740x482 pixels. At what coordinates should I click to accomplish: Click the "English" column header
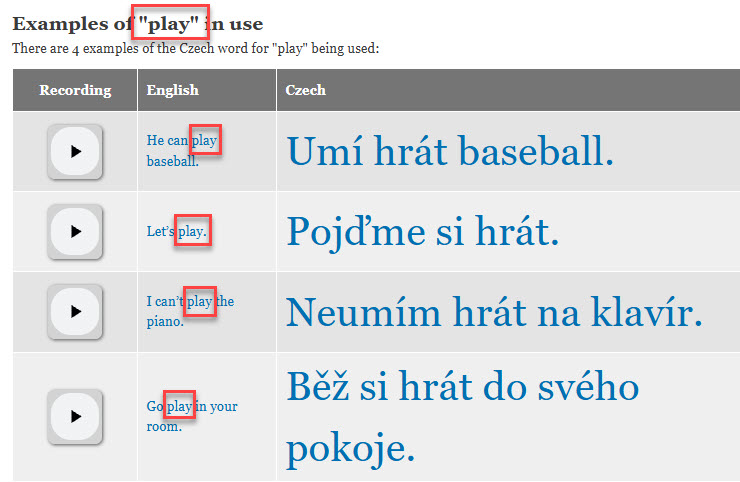pos(172,90)
